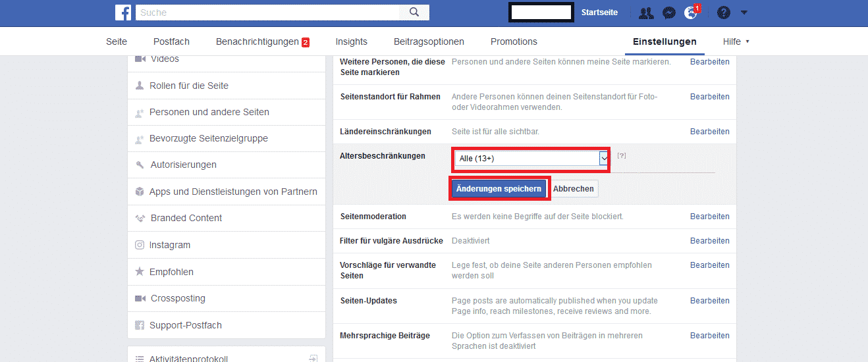Click Bearbeiten for Seiten-Updates
868x362 pixels.
(x=710, y=301)
